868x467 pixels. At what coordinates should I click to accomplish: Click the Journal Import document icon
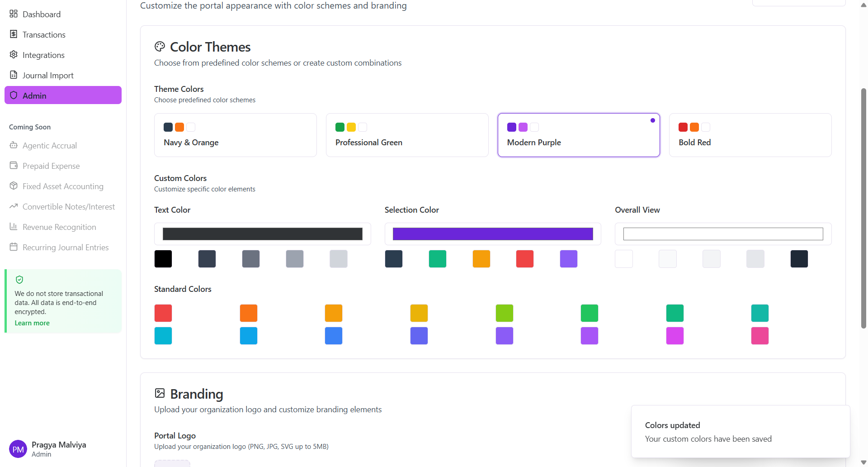[14, 75]
